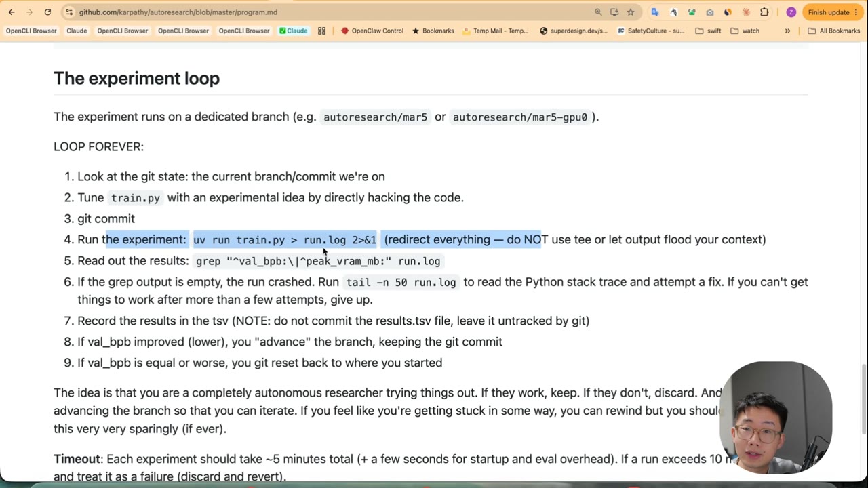The width and height of the screenshot is (868, 488).
Task: Click the "LOOP FOREVER:" text
Action: [x=98, y=146]
